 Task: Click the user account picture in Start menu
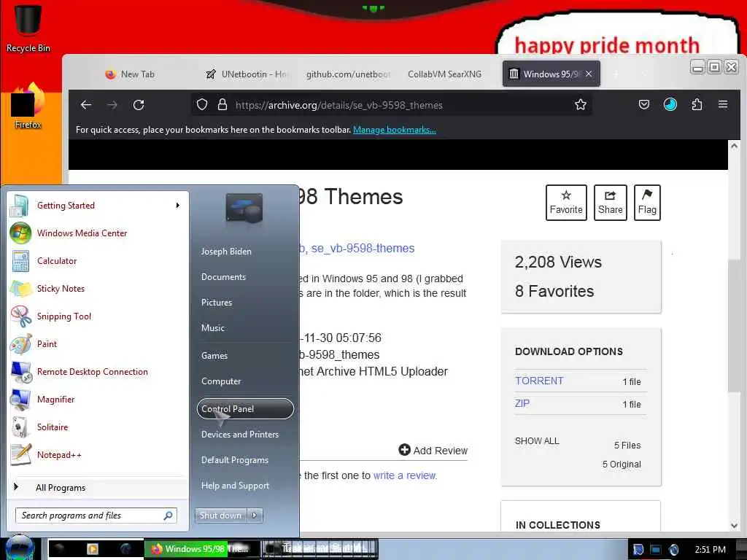tap(244, 209)
